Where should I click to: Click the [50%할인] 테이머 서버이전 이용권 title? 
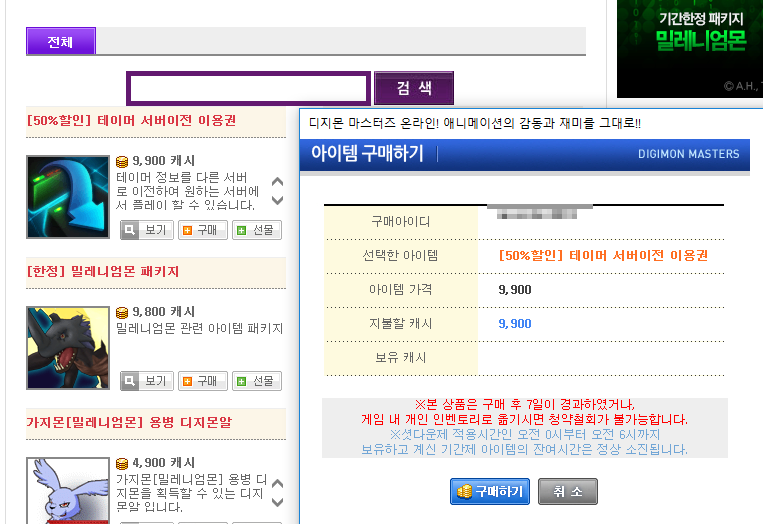(x=132, y=121)
